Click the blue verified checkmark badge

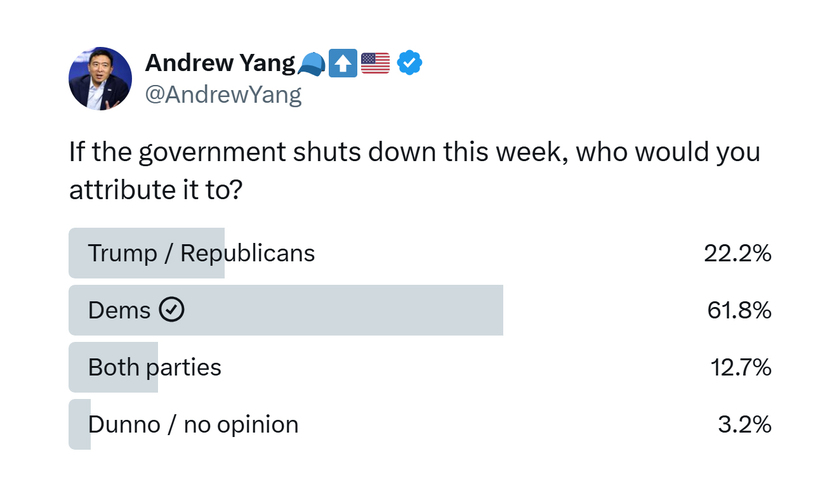pyautogui.click(x=409, y=63)
